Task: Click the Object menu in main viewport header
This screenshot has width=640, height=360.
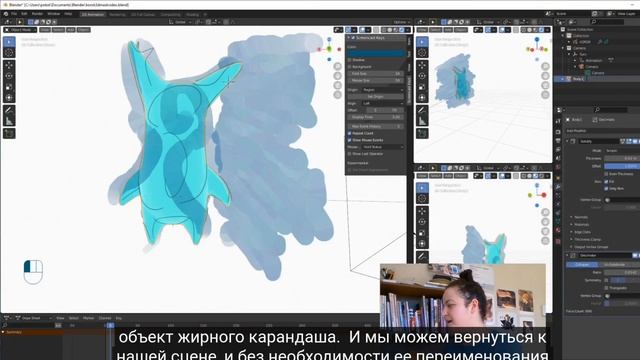Action: tap(83, 30)
